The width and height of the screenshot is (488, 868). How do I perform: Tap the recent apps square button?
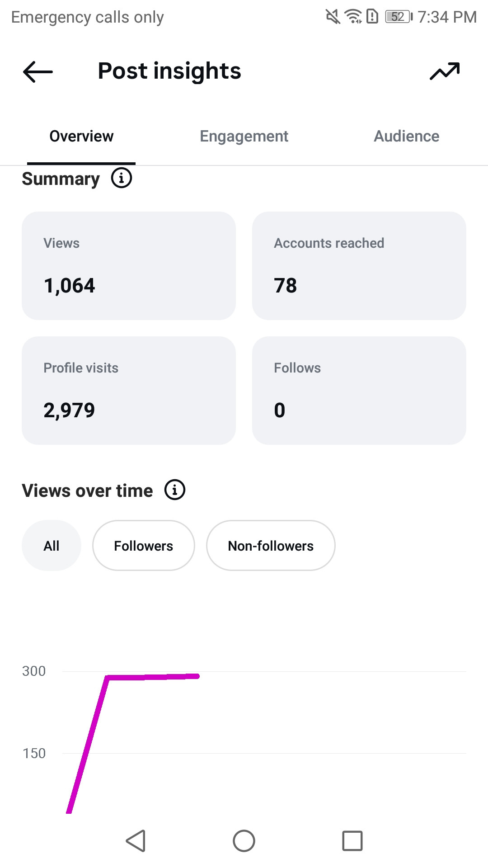(352, 841)
